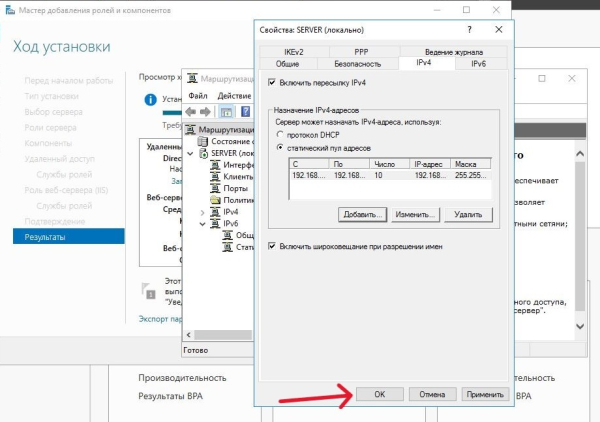Select the IPv4 tab in properties

(424, 63)
